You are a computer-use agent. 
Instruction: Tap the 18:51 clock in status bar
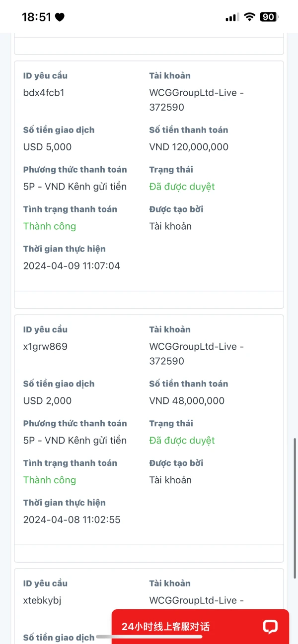point(36,17)
